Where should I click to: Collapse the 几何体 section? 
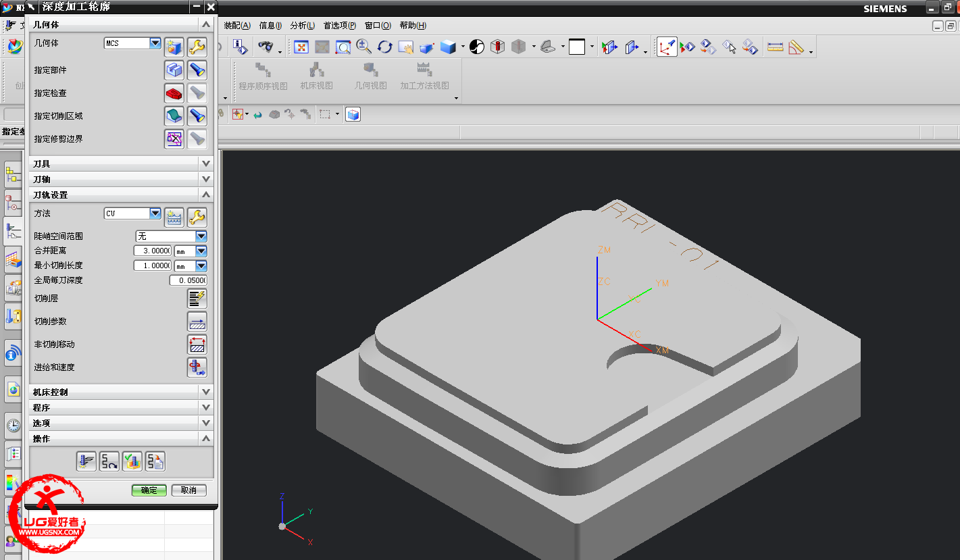coord(206,24)
